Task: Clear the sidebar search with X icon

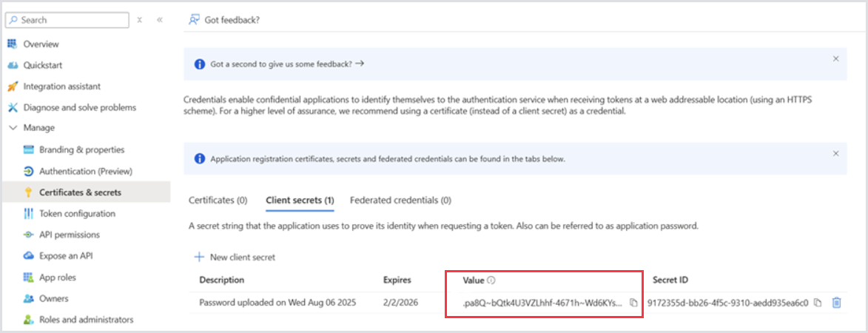Action: click(x=139, y=20)
